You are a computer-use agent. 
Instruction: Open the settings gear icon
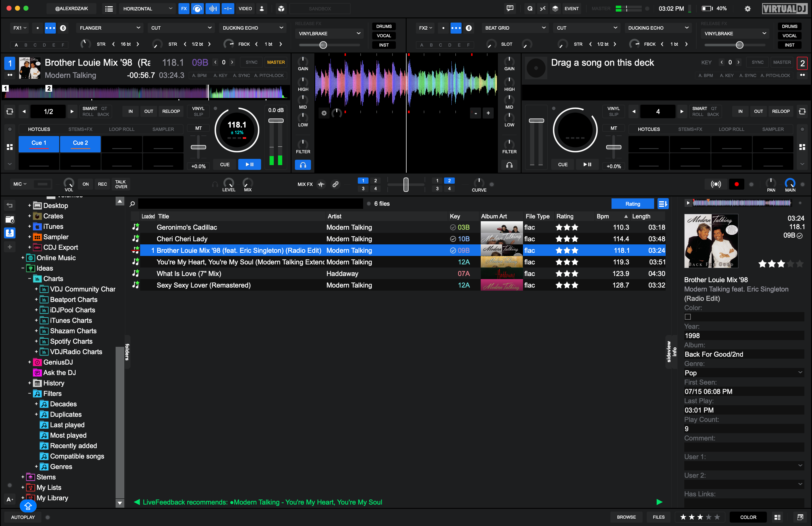tap(747, 8)
